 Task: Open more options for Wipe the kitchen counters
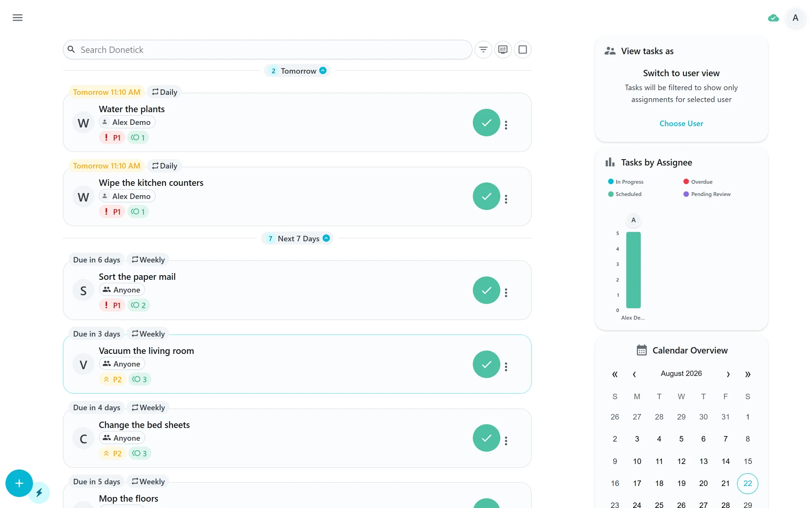[506, 199]
